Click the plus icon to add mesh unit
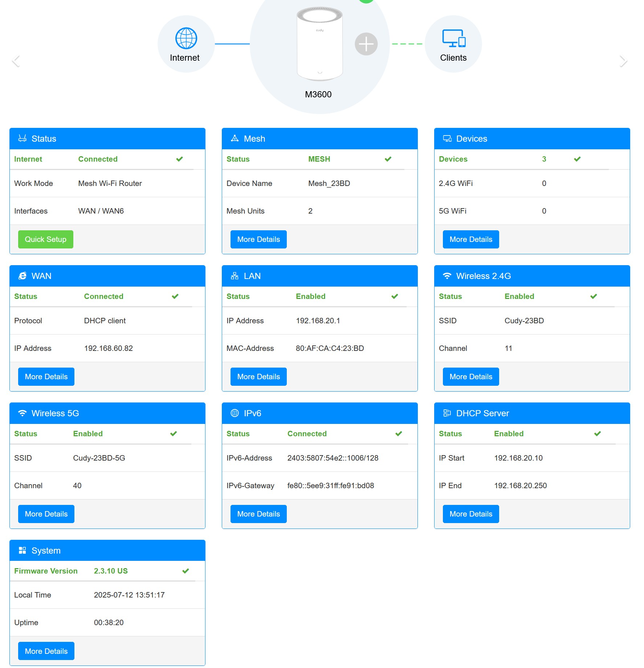644x668 pixels. (366, 44)
